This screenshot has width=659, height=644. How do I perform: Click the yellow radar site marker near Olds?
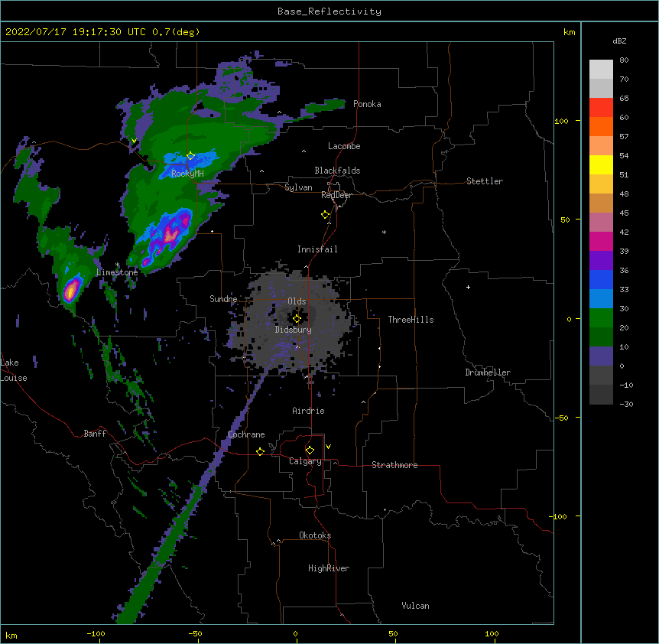coord(297,319)
